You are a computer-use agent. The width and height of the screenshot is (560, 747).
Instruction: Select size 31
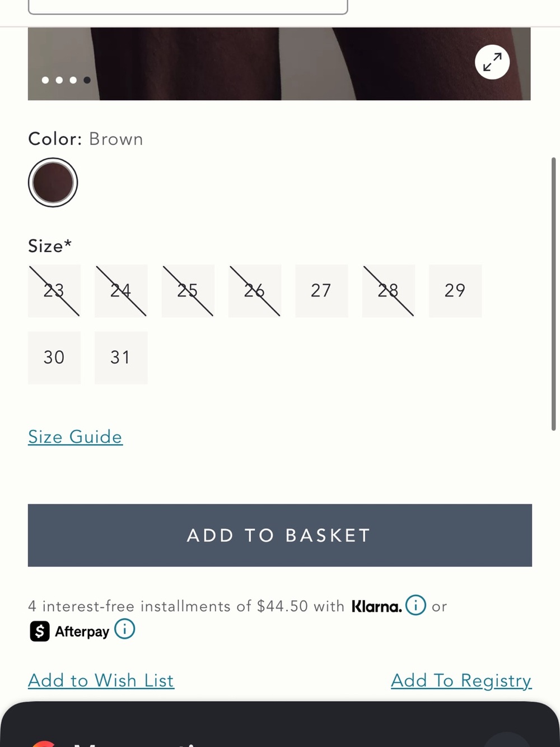(x=121, y=358)
